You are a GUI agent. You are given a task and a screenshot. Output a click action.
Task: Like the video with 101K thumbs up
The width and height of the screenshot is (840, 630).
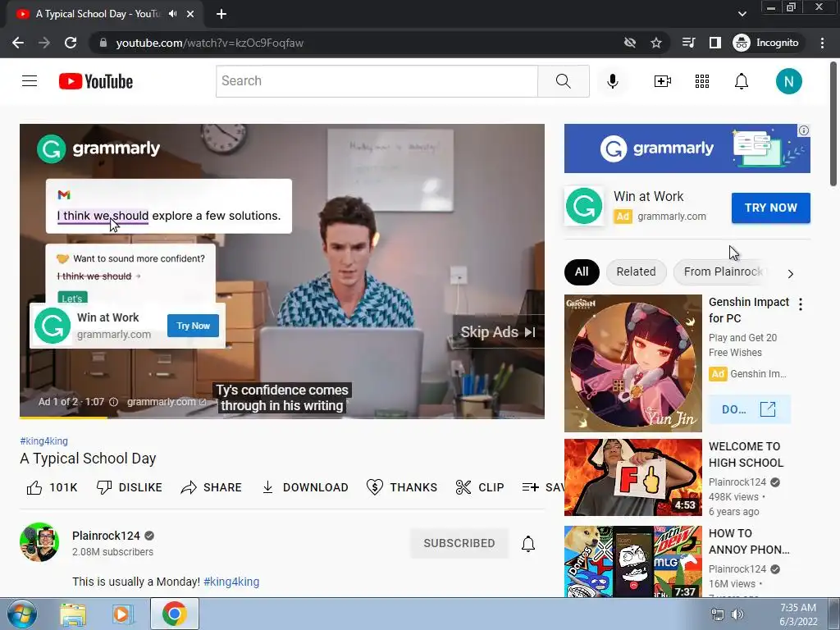click(52, 487)
